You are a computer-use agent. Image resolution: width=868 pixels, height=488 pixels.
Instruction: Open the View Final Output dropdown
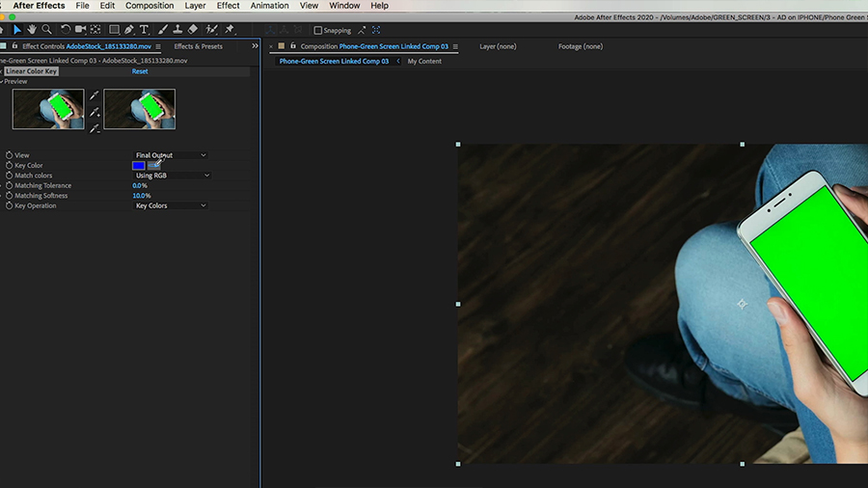pos(171,155)
